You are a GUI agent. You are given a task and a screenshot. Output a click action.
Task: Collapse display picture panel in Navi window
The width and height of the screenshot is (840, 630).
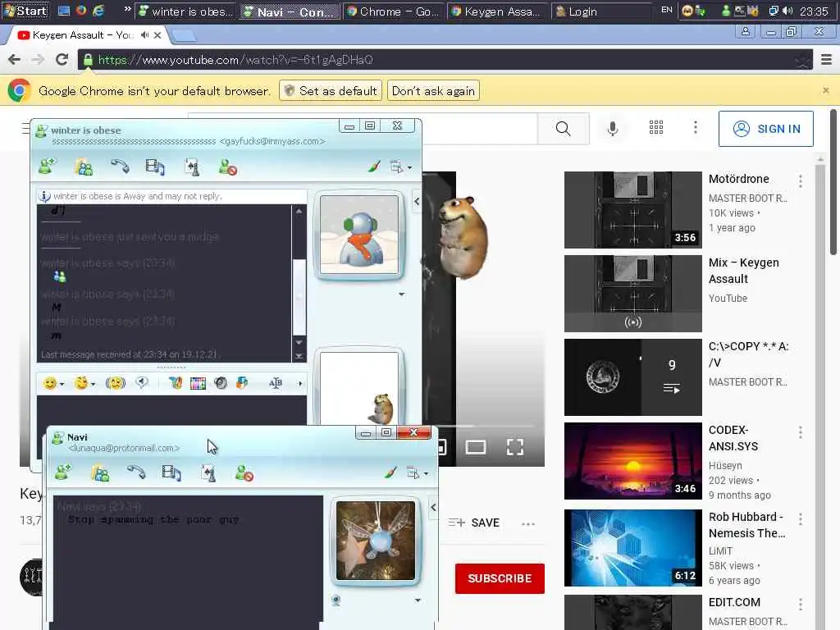(433, 507)
